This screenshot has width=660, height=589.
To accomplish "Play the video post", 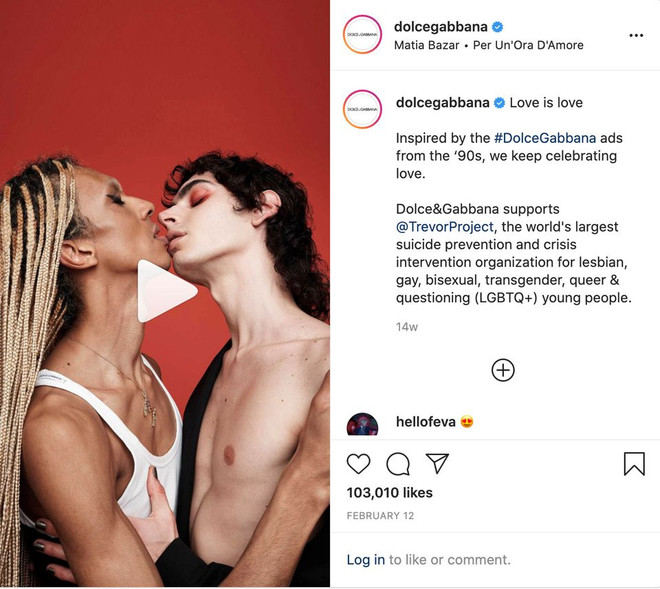I will pyautogui.click(x=167, y=291).
